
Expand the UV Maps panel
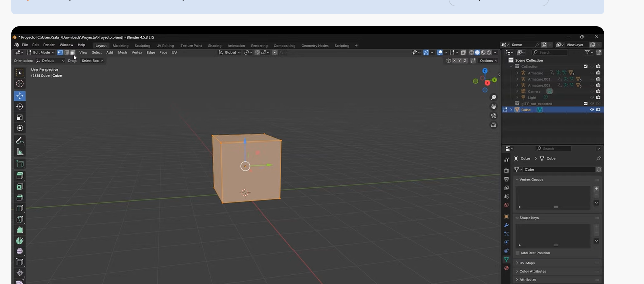527,263
